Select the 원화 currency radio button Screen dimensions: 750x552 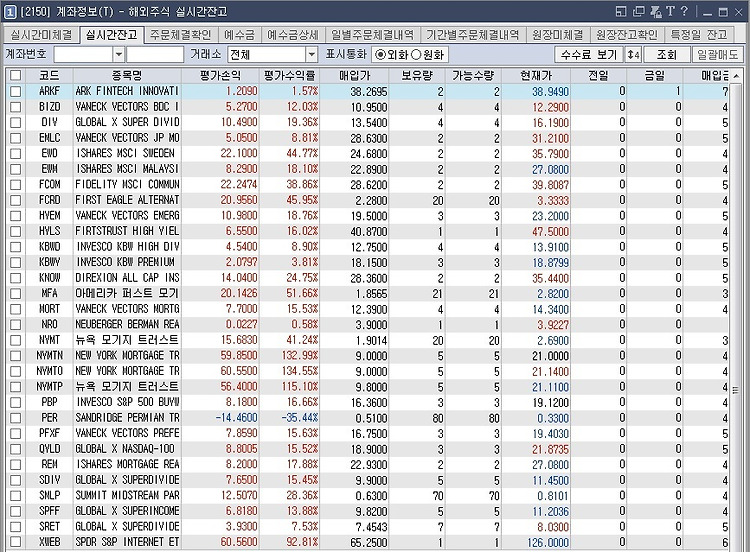416,55
